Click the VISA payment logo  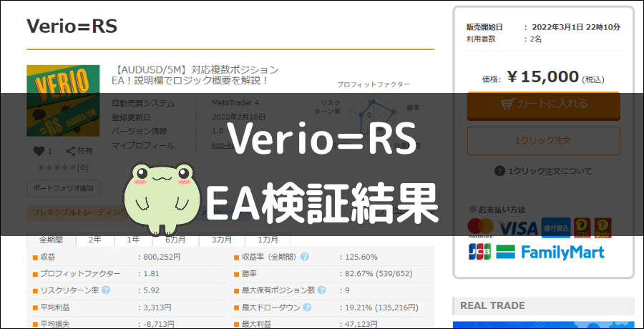[517, 227]
